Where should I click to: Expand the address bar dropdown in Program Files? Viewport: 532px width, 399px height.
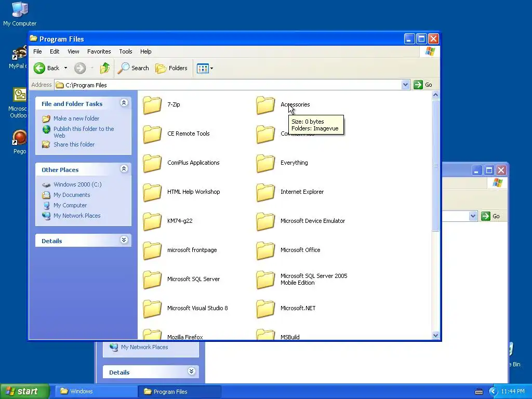[x=405, y=85]
